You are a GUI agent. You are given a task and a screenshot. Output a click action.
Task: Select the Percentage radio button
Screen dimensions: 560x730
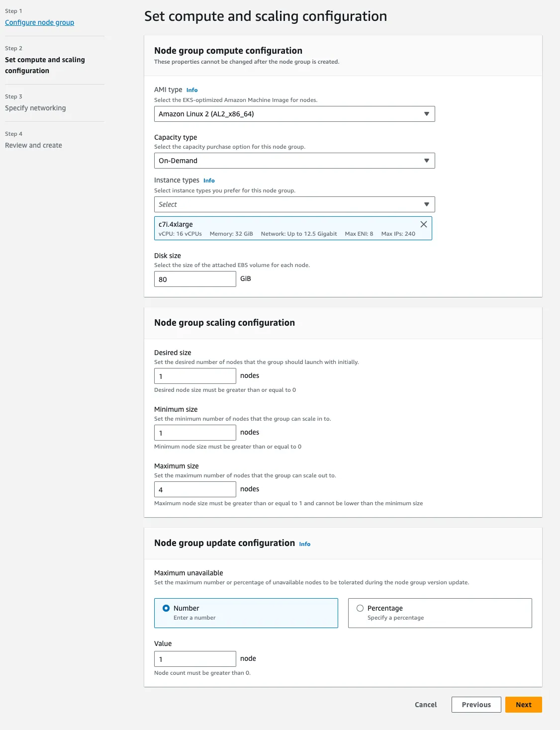coord(360,608)
